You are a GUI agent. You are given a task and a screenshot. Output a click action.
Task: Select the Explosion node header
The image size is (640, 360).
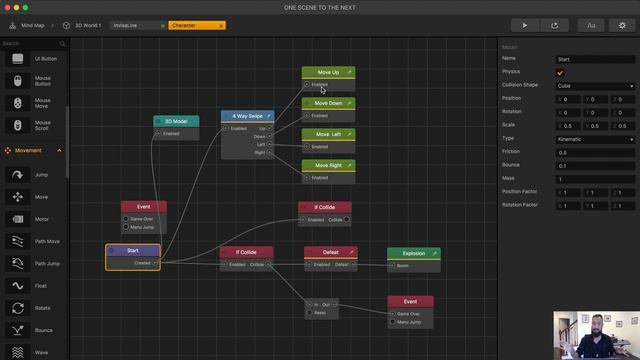pyautogui.click(x=413, y=253)
